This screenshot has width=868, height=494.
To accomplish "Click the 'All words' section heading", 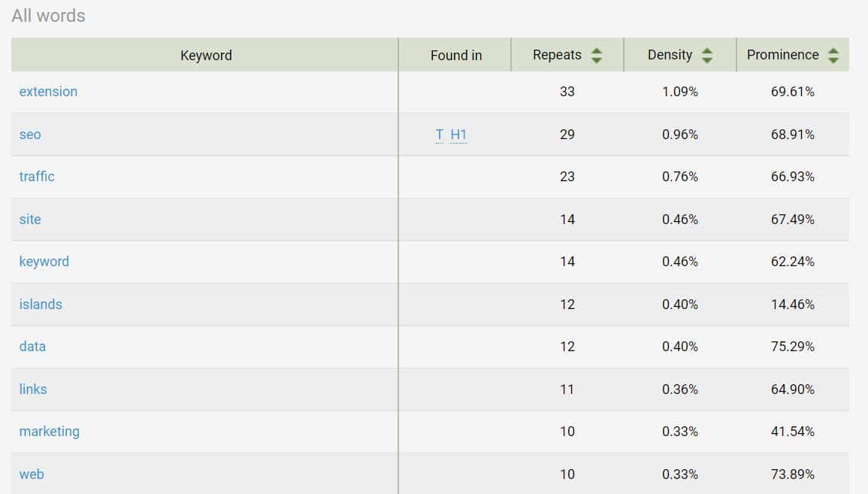I will click(x=48, y=16).
